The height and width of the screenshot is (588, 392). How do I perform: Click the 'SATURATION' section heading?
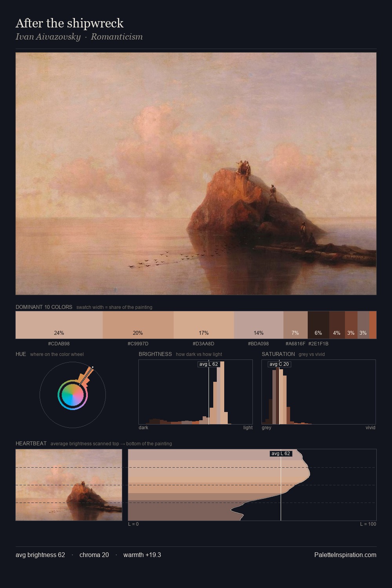[278, 354]
